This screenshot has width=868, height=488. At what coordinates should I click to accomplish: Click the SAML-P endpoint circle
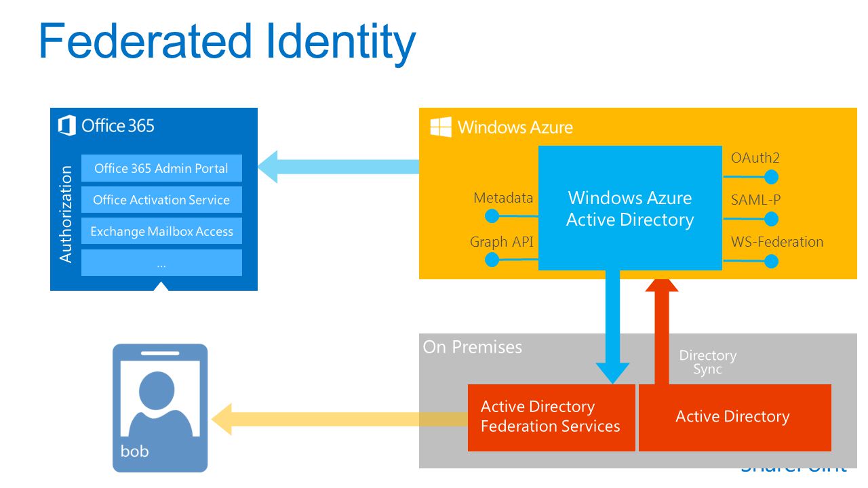[x=771, y=220]
